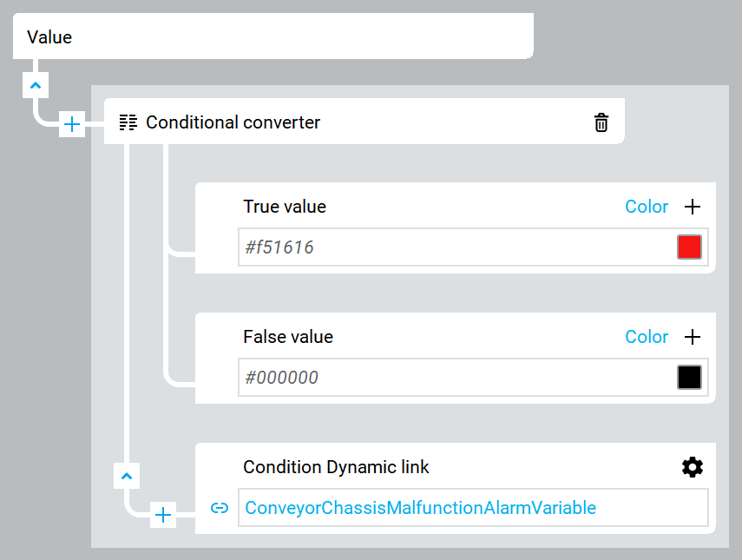The width and height of the screenshot is (742, 560).
Task: Collapse the Value section with chevron
Action: point(35,85)
